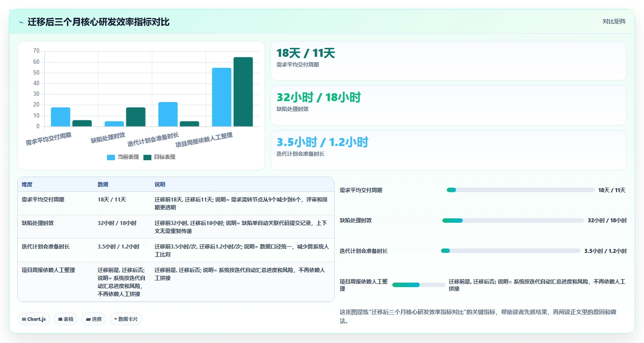Select the 3.5小时 / 1.2小时 data card
Viewport: 644px width, 343px height.
(x=448, y=150)
